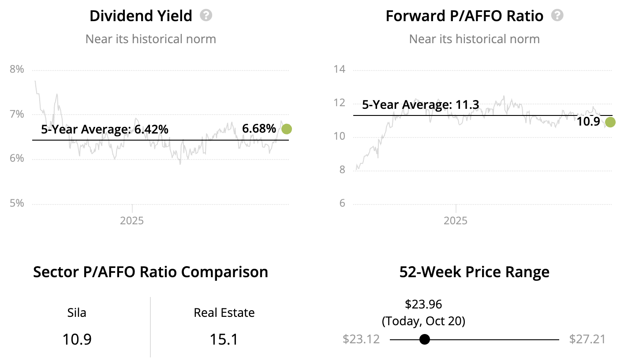This screenshot has width=628, height=364.
Task: Select the 'Sector P/AFFO Ratio Comparison' heading
Action: (150, 272)
